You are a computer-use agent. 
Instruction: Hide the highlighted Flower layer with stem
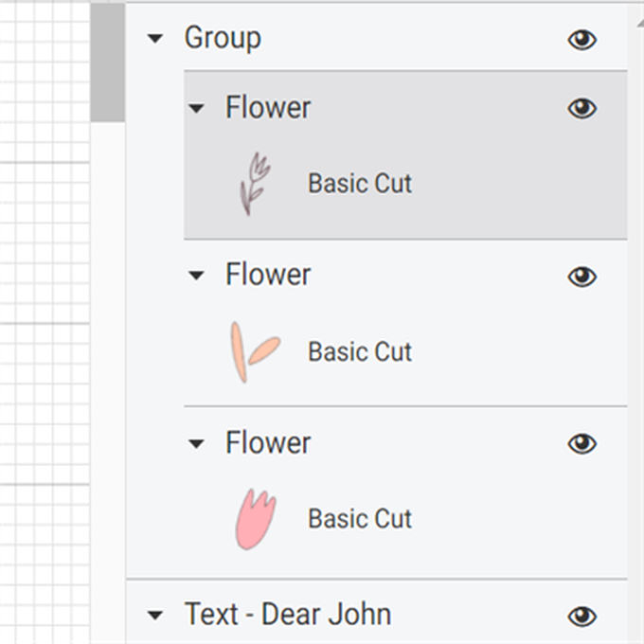(581, 108)
